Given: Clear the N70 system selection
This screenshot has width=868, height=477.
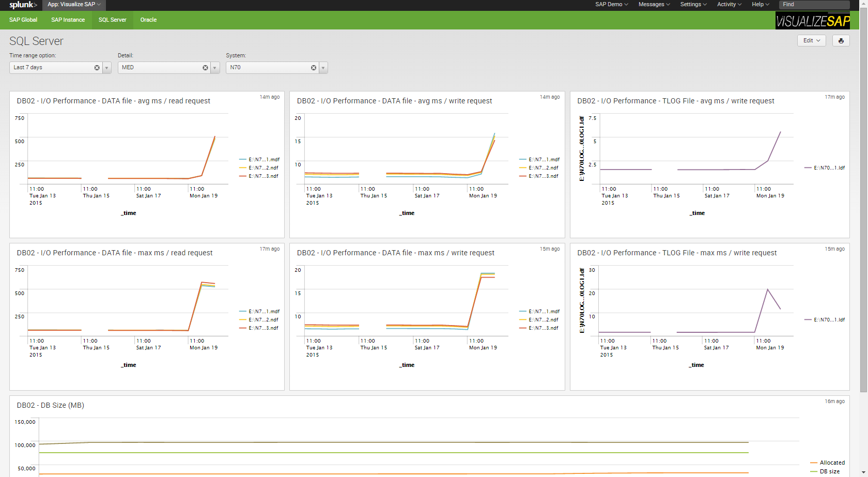Looking at the screenshot, I should [314, 68].
